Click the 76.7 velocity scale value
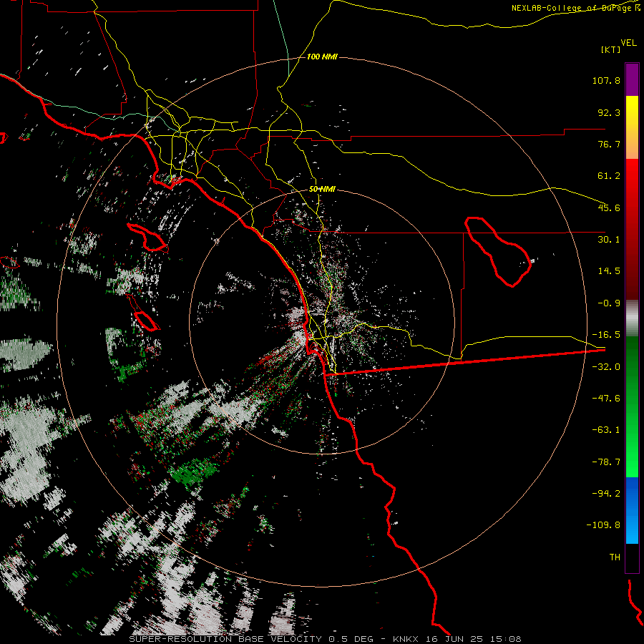The image size is (644, 644). 609,144
